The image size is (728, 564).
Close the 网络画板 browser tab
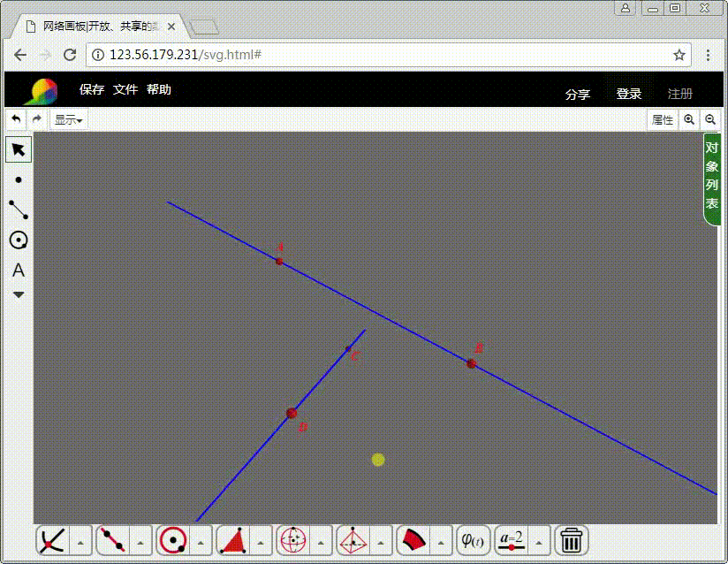click(171, 27)
